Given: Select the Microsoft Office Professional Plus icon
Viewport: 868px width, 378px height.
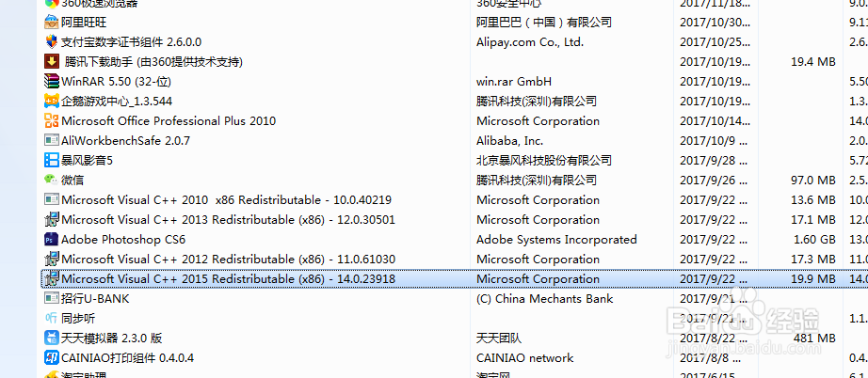Looking at the screenshot, I should pos(52,121).
